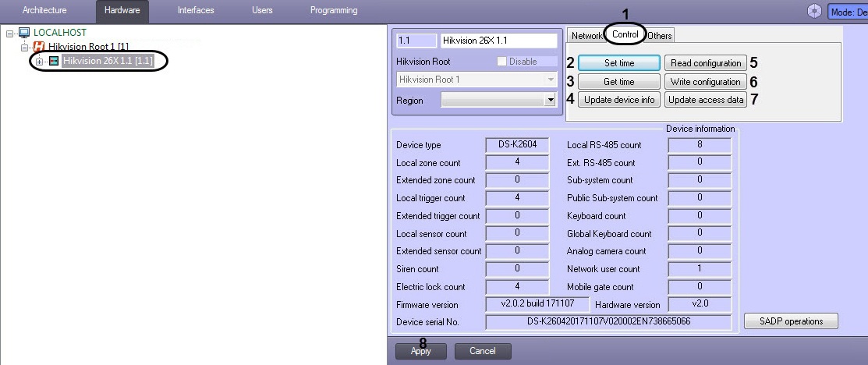Click the Extended sensor count value
Image resolution: width=868 pixels, height=365 pixels.
click(x=517, y=251)
